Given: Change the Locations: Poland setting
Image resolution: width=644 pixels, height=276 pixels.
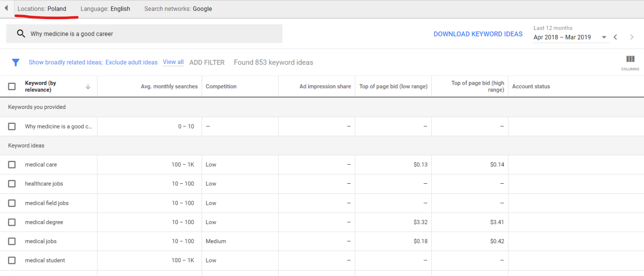Looking at the screenshot, I should click(x=42, y=9).
